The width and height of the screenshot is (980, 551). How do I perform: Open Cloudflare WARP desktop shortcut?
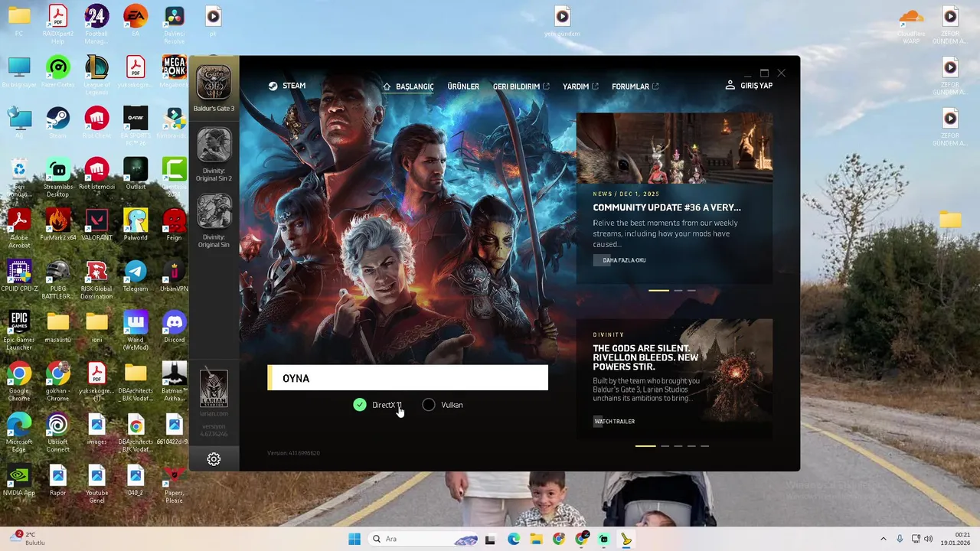[911, 24]
